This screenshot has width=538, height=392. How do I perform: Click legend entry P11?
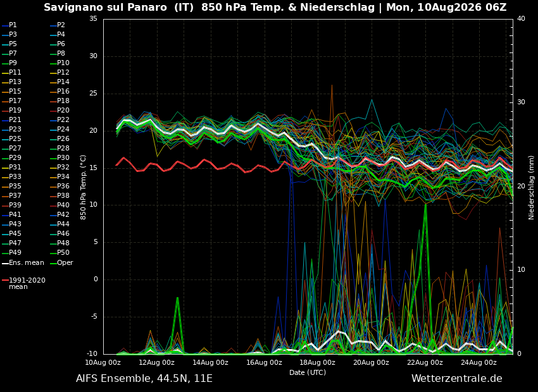[x=11, y=72]
